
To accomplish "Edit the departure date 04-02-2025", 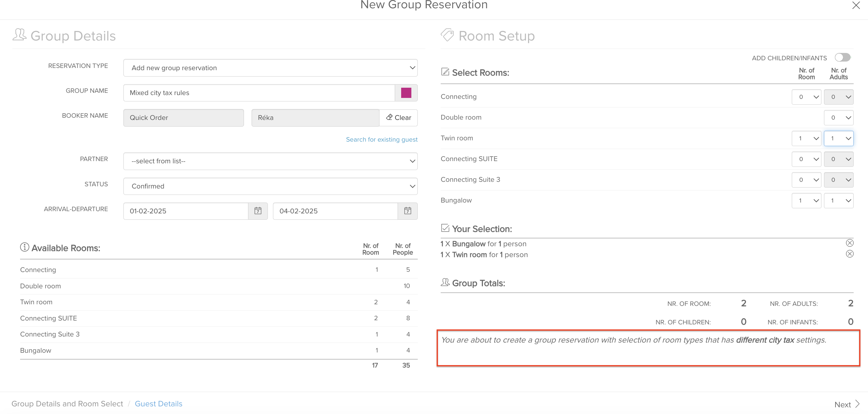I will 335,211.
